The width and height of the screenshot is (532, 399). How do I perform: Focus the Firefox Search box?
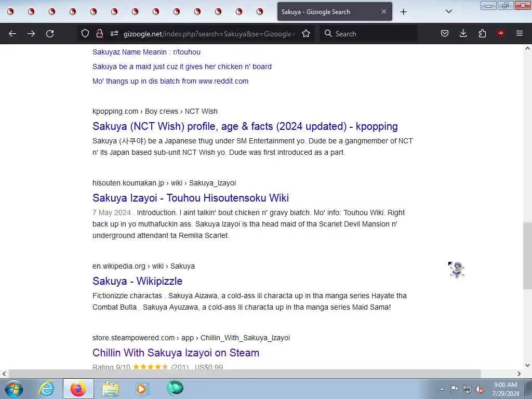click(x=369, y=34)
